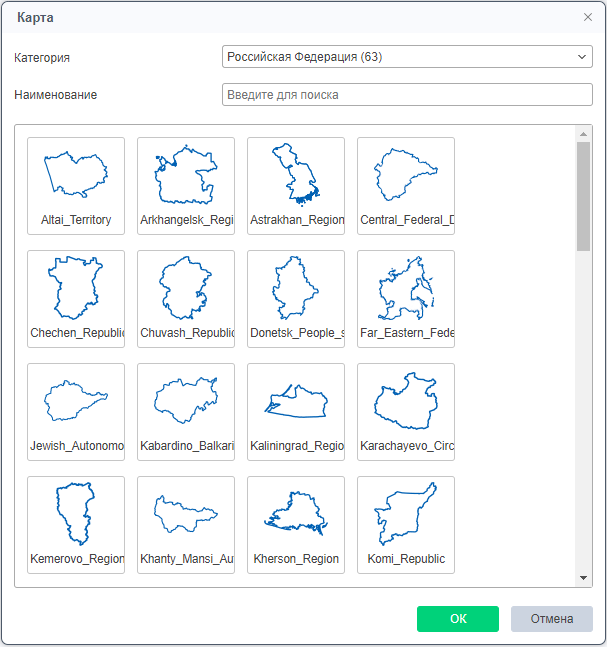Open the Категория dropdown list
Image resolution: width=607 pixels, height=647 pixels.
point(407,57)
